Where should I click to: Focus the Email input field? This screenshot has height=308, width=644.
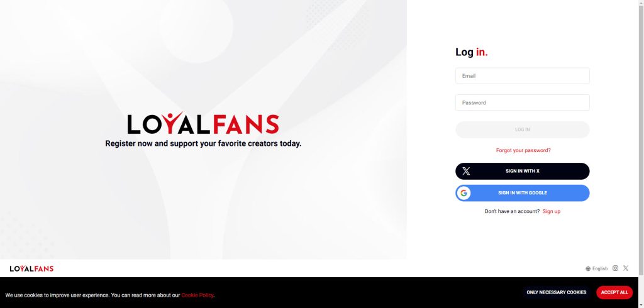point(523,76)
